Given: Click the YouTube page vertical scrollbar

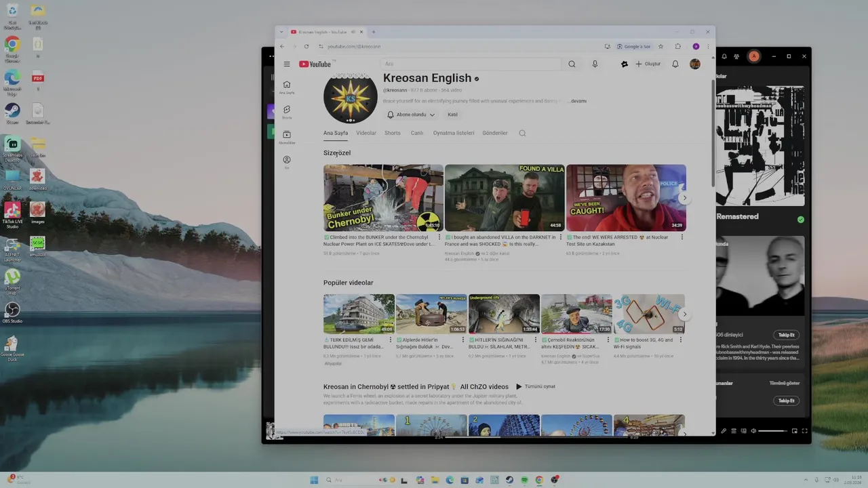Looking at the screenshot, I should pos(712,132).
